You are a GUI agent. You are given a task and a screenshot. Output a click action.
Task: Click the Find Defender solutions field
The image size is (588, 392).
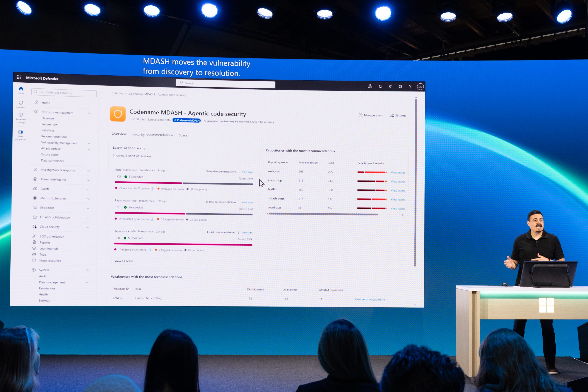[x=64, y=93]
